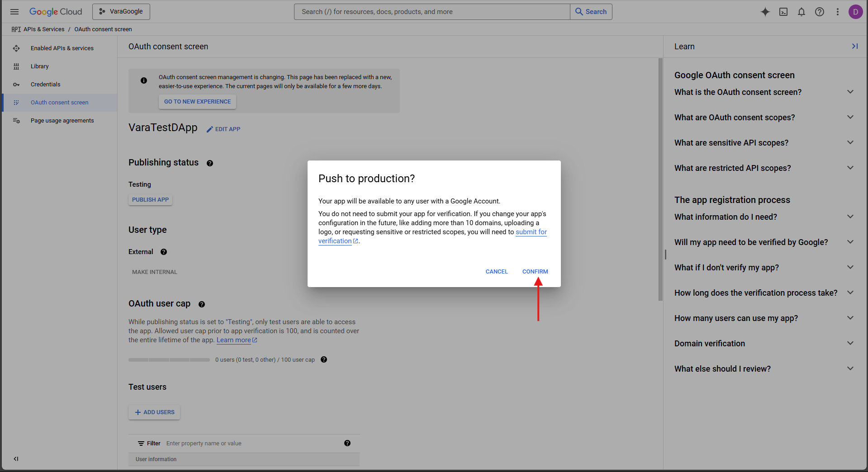
Task: Collapse the left sidebar navigation
Action: (x=16, y=459)
